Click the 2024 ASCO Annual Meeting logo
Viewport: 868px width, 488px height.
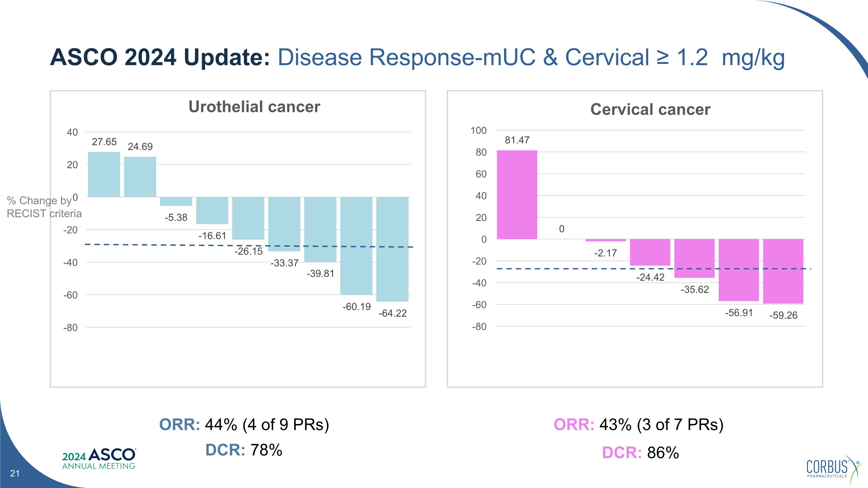click(x=99, y=459)
